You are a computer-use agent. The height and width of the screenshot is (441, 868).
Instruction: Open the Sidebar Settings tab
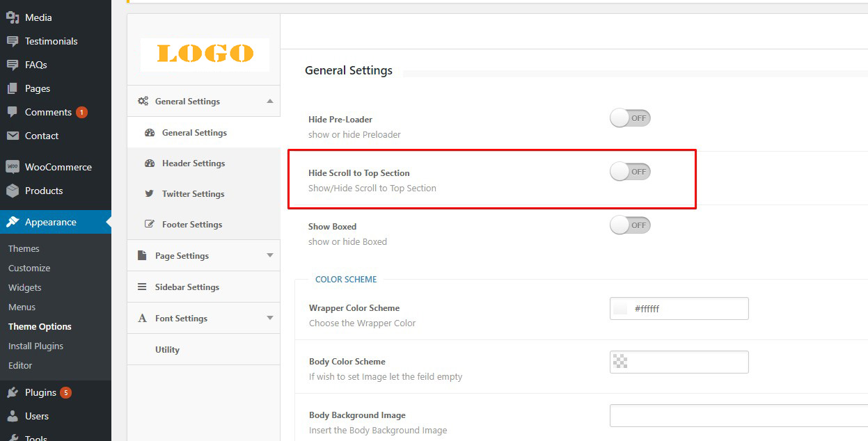[x=187, y=287]
